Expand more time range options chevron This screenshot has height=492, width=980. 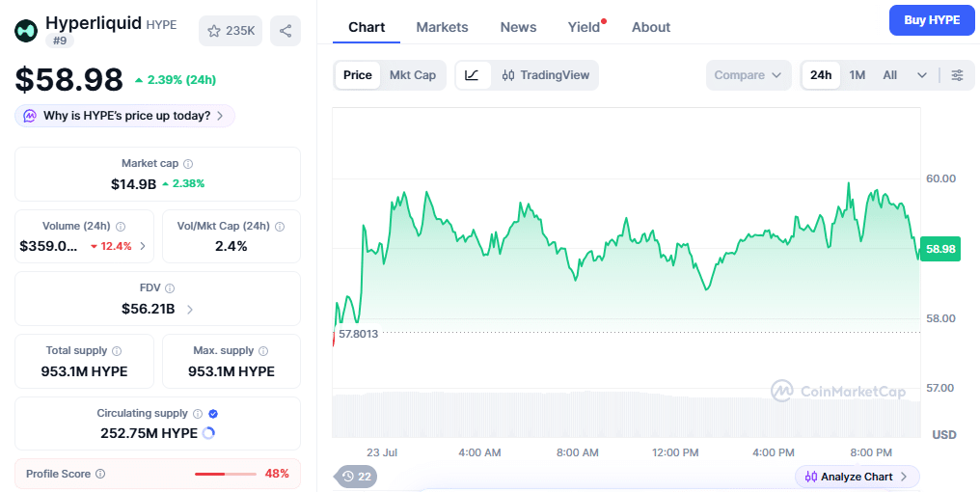tap(922, 75)
